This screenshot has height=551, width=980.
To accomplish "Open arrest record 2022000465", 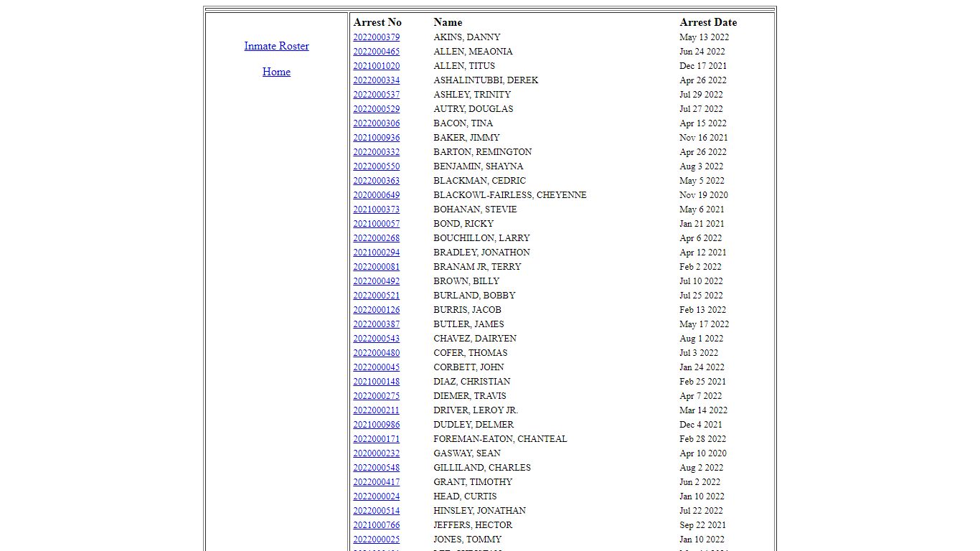I will [x=376, y=52].
